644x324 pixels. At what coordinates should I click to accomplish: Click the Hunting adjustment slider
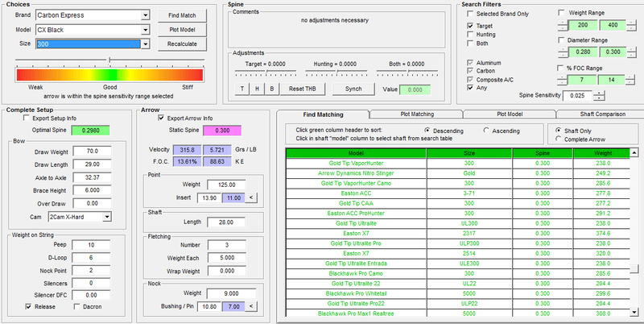tap(336, 73)
